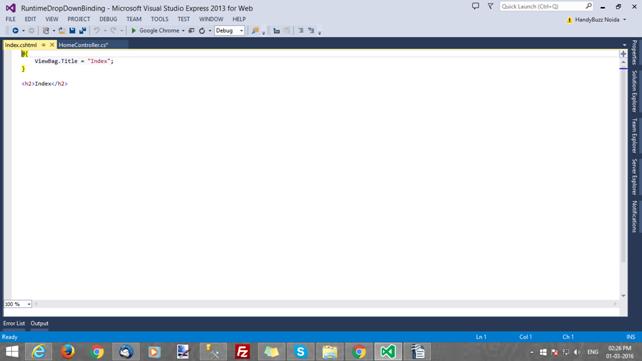642x361 pixels.
Task: Click the editor split plus icon
Action: pyautogui.click(x=623, y=54)
